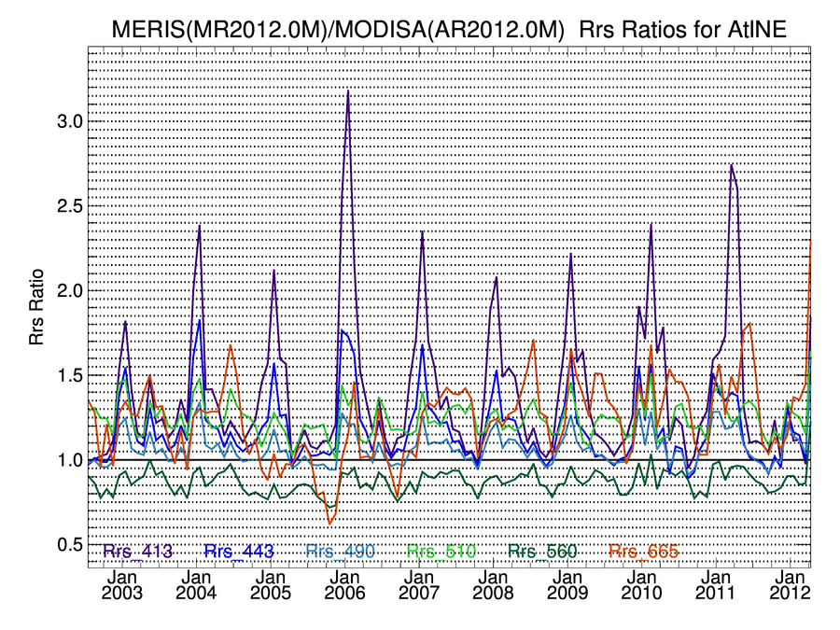Select the Rrs_443 legend label

(239, 551)
